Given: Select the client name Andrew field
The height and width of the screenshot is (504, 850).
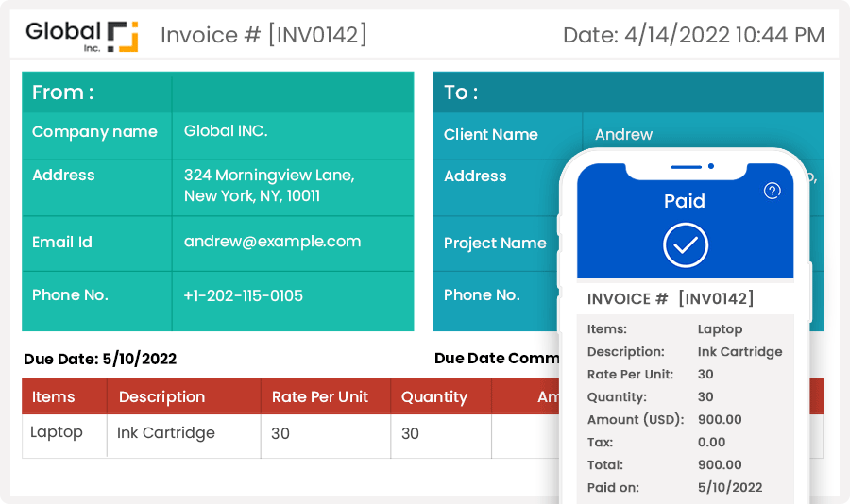Looking at the screenshot, I should click(623, 134).
